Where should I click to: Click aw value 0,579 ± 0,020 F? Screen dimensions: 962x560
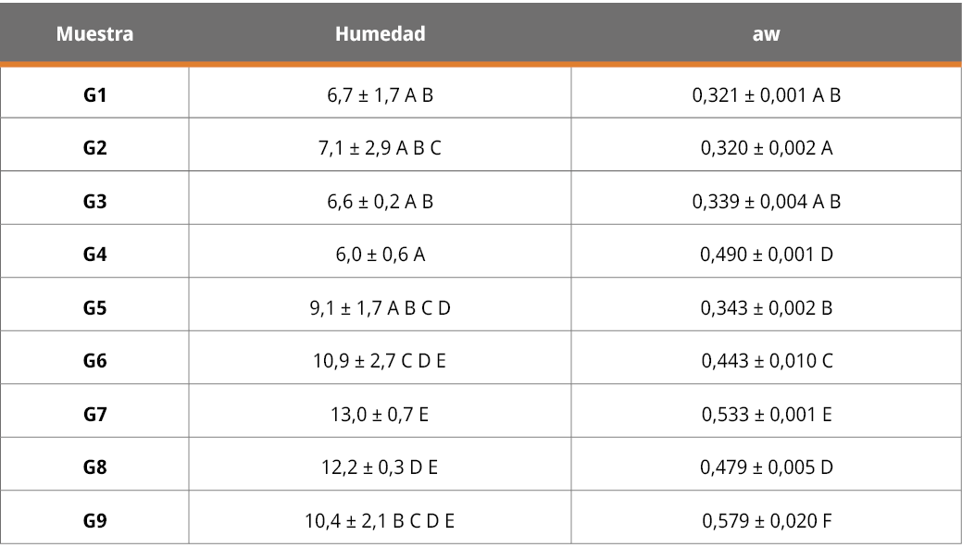(x=766, y=520)
